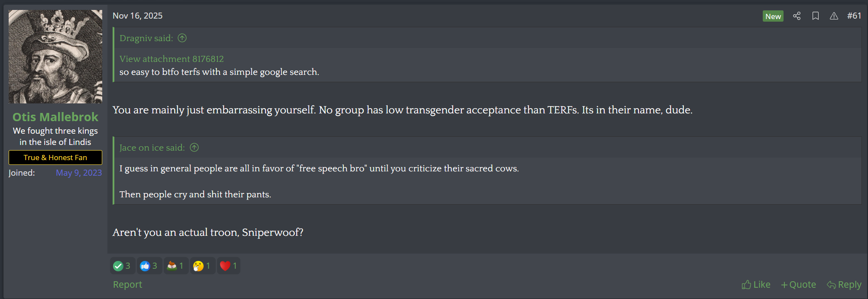
Task: Click the Nov 16, 2025 post date
Action: point(137,16)
